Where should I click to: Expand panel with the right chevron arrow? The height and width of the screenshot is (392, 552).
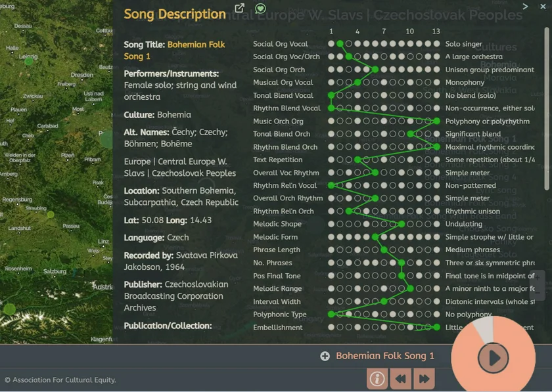[525, 7]
